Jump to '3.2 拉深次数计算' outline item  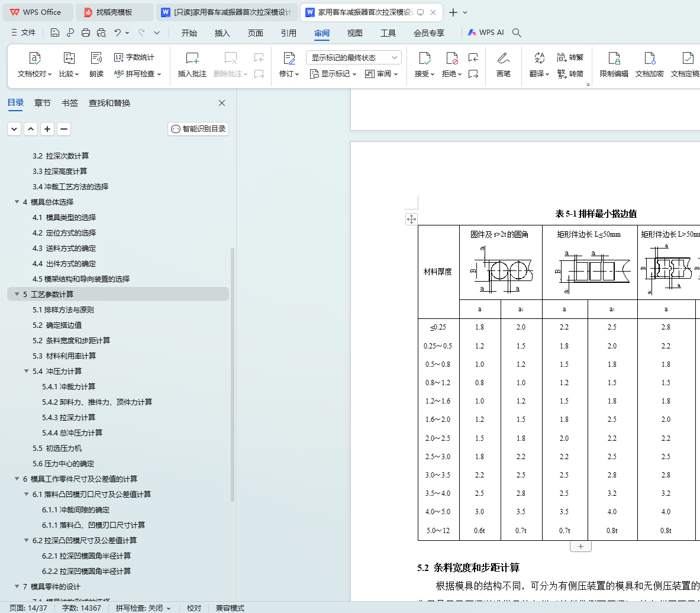pos(61,156)
